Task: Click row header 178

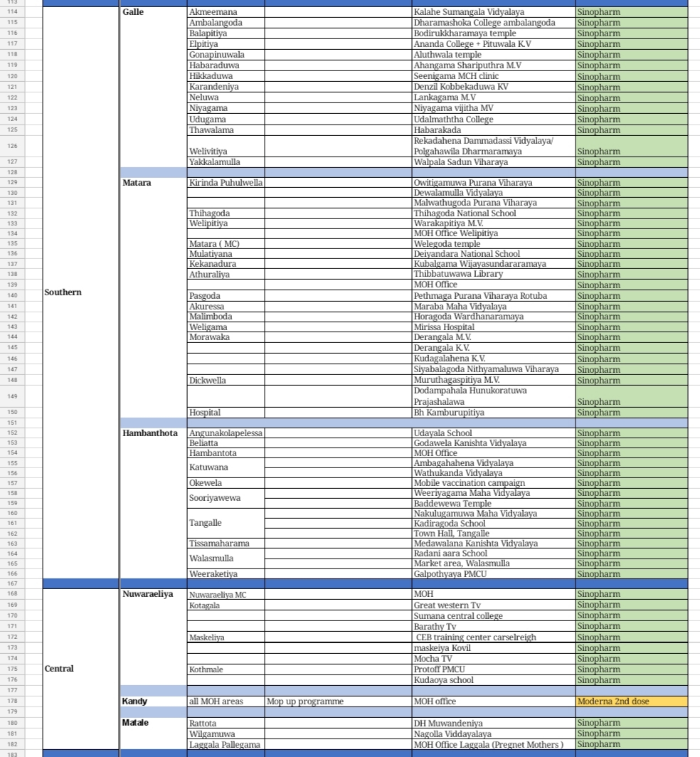Action: pos(13,701)
